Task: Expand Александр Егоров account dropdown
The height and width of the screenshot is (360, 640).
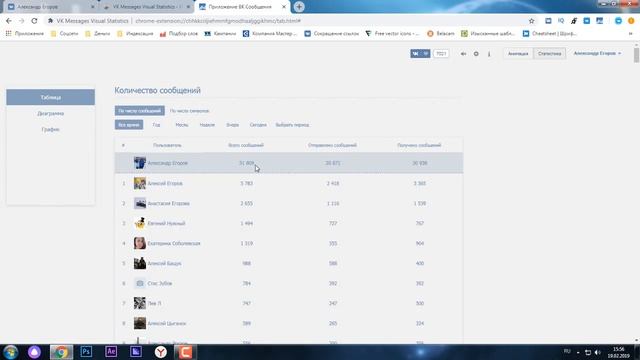Action: point(597,53)
